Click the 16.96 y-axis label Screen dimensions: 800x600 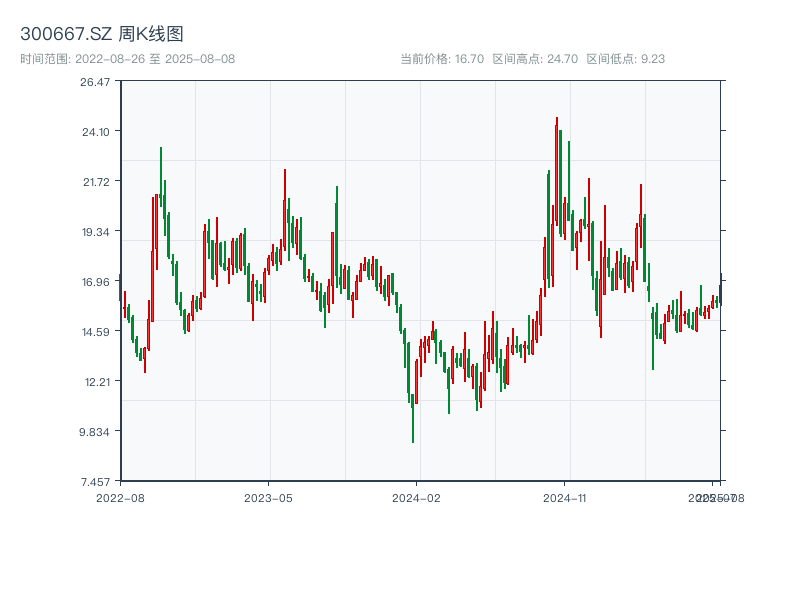[x=96, y=282]
